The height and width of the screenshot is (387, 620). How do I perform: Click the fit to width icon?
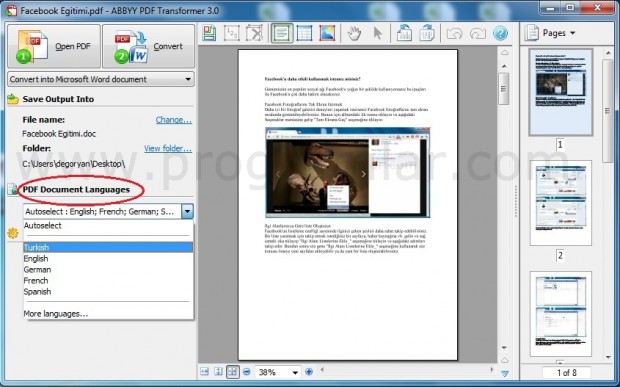click(x=204, y=372)
